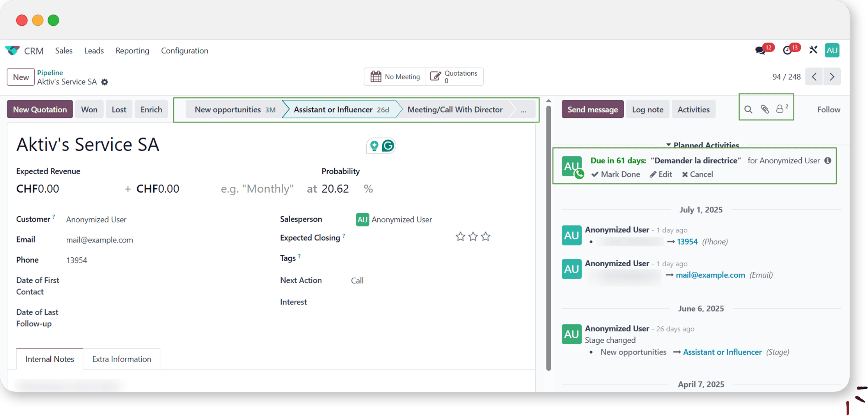
Task: Collapse the Planned Activities section
Action: tap(702, 145)
